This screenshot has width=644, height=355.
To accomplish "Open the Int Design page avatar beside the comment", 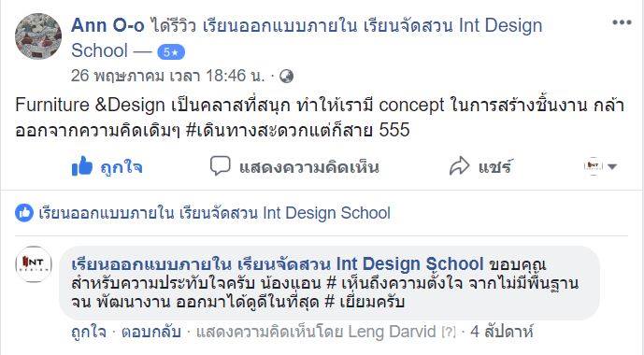I will coord(34,264).
